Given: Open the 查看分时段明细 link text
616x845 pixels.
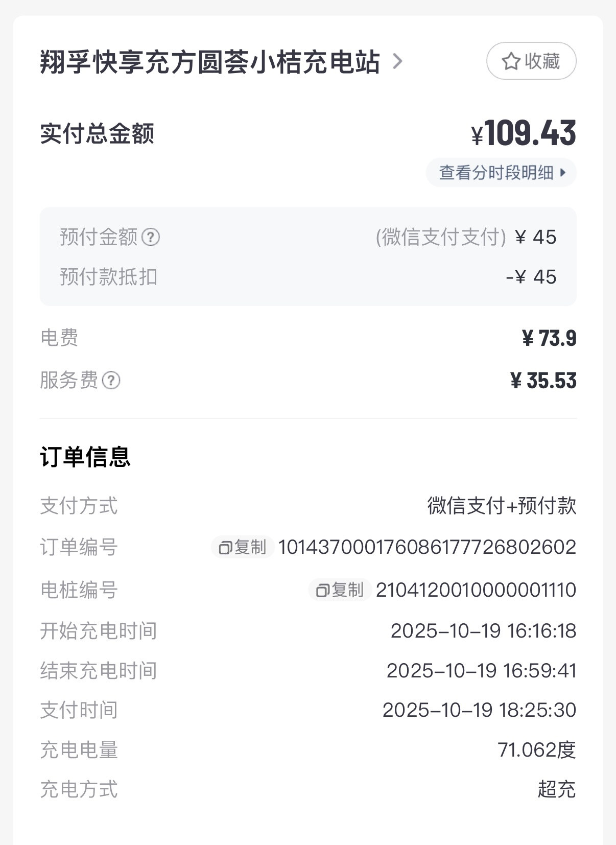Looking at the screenshot, I should coord(496,173).
